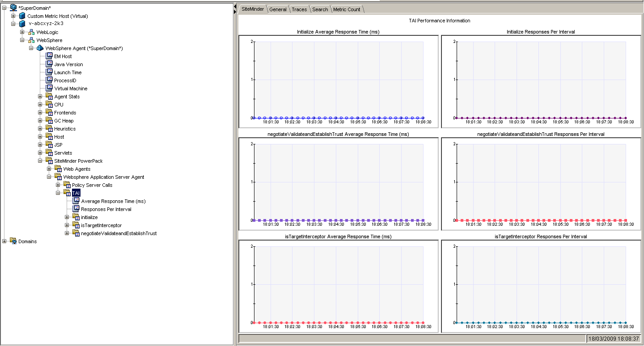Collapse the v-abcxyz-2k3 host node

[13, 24]
